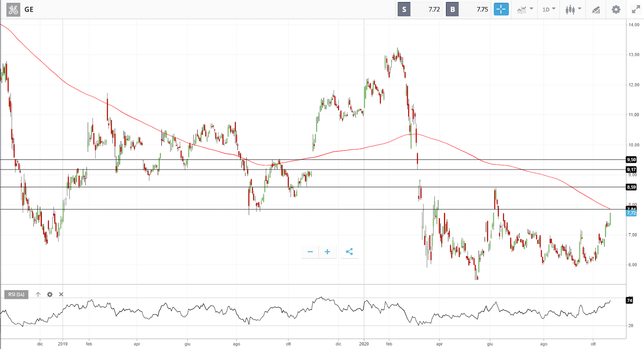Open the candlestick chart type dropdown
This screenshot has height=349, width=644.
[x=573, y=9]
